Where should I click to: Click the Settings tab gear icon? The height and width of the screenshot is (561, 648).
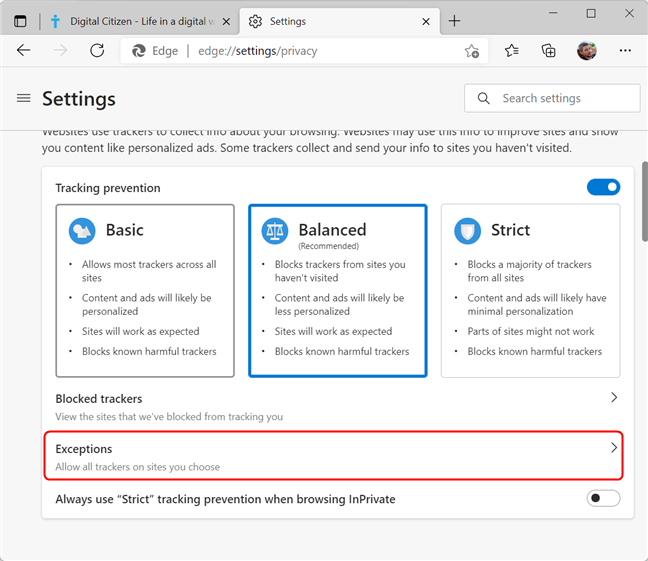coord(255,21)
